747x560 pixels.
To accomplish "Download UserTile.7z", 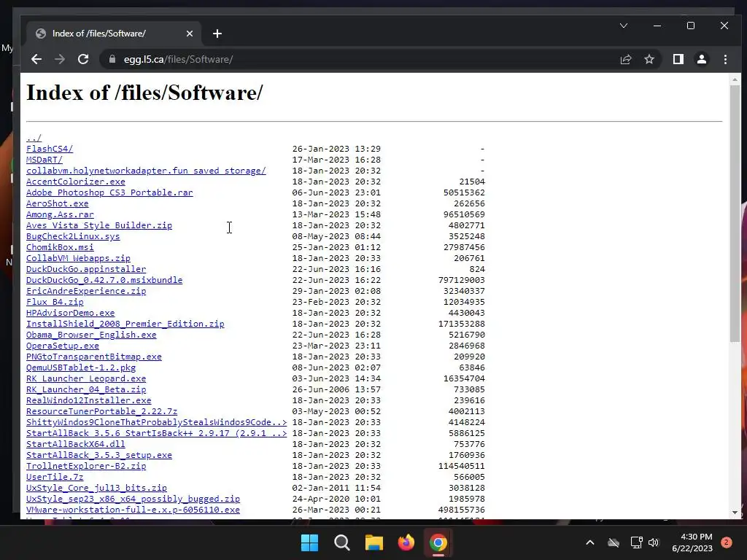I will pyautogui.click(x=55, y=478).
